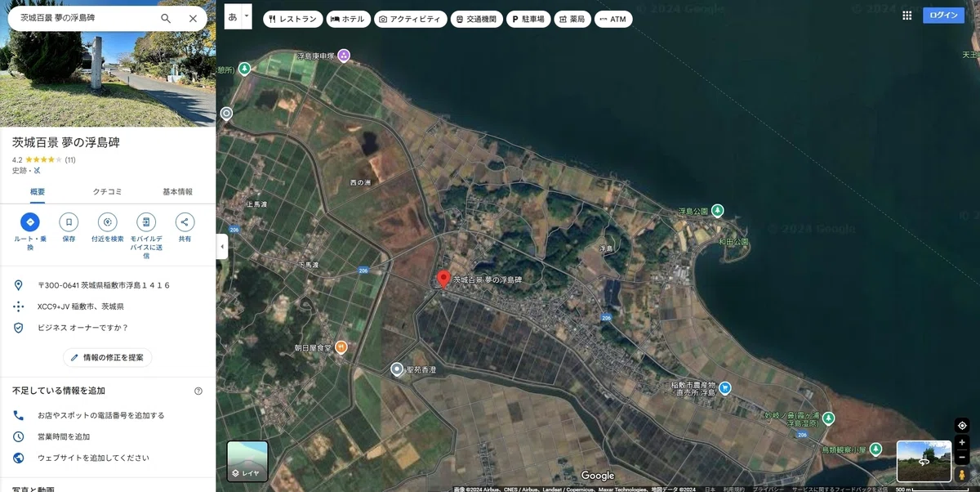Click the ルート・乗換 directions icon
980x492 pixels.
click(30, 221)
